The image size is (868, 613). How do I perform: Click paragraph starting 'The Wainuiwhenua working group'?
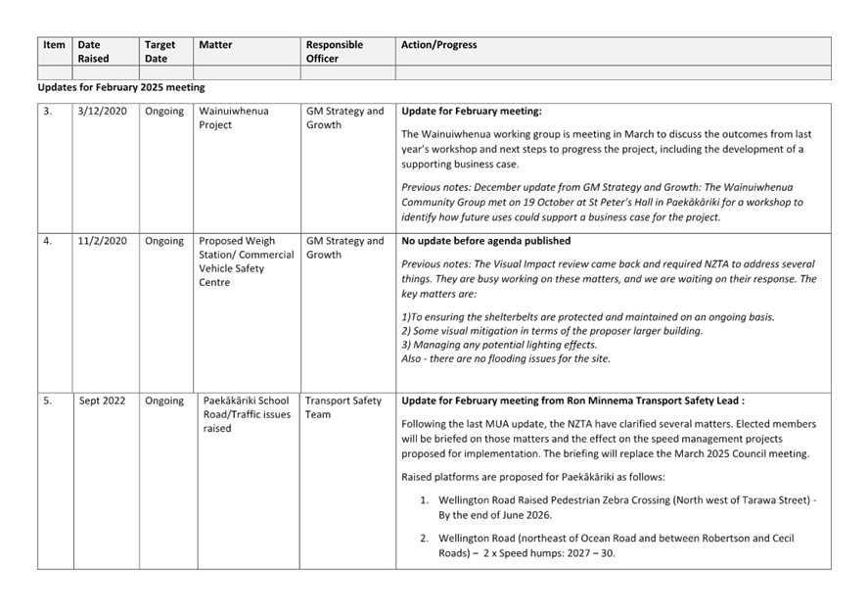tap(606, 149)
